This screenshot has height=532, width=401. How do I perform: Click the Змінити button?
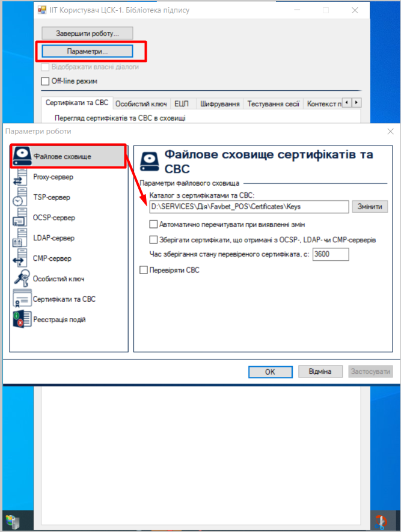(x=370, y=207)
